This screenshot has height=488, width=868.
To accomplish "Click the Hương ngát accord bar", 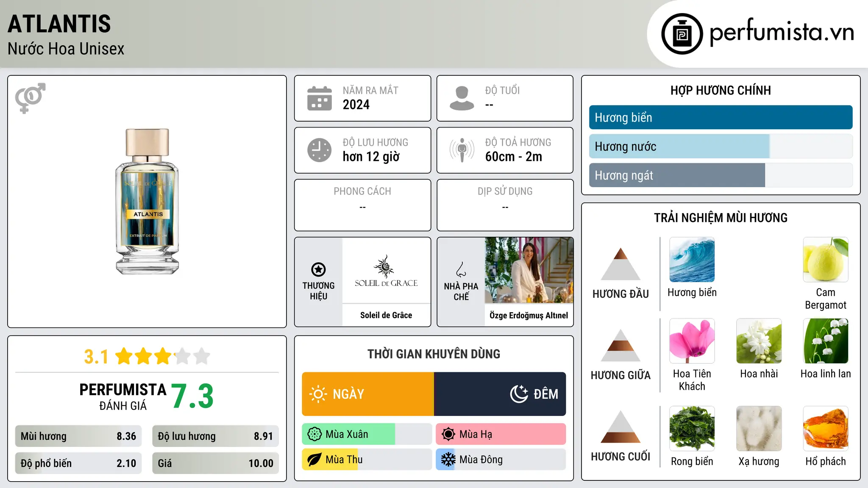I will 721,175.
